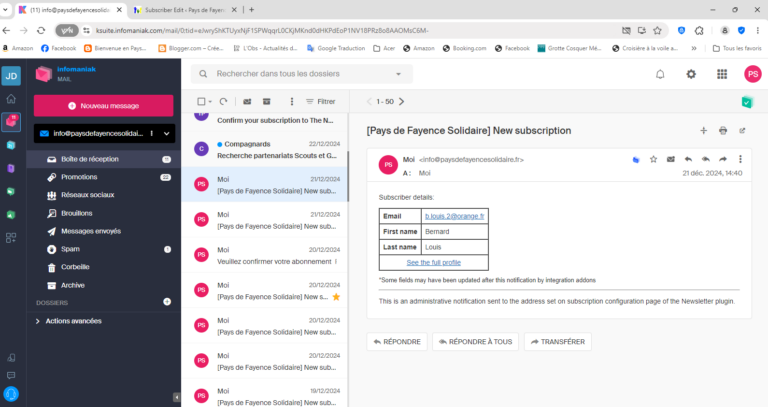Star the open email message

(x=653, y=159)
